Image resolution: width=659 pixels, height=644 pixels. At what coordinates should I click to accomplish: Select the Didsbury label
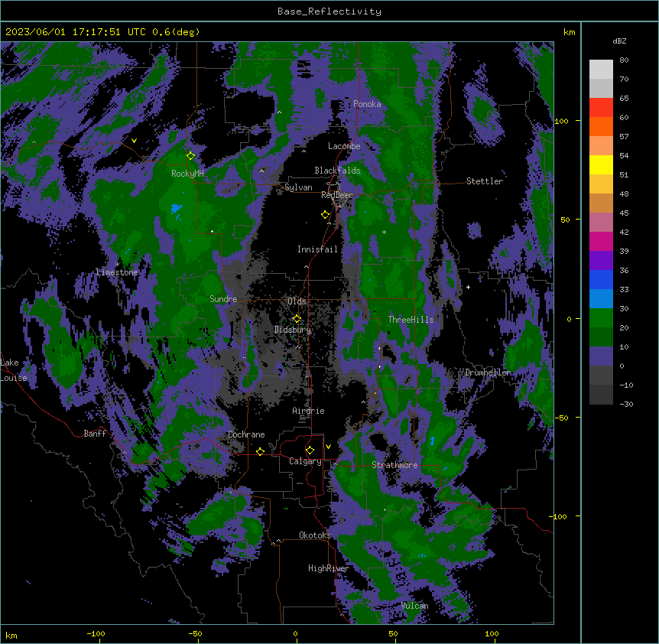tap(293, 330)
